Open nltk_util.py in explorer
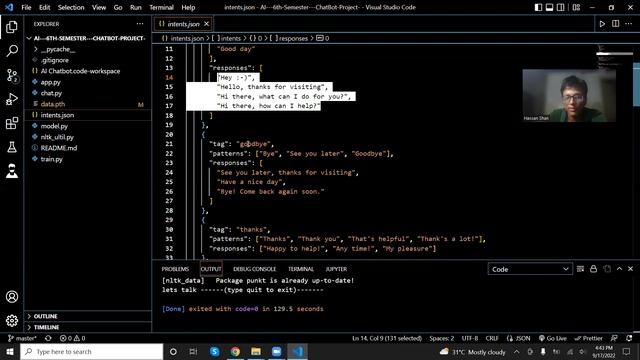The image size is (640, 360). pyautogui.click(x=57, y=137)
